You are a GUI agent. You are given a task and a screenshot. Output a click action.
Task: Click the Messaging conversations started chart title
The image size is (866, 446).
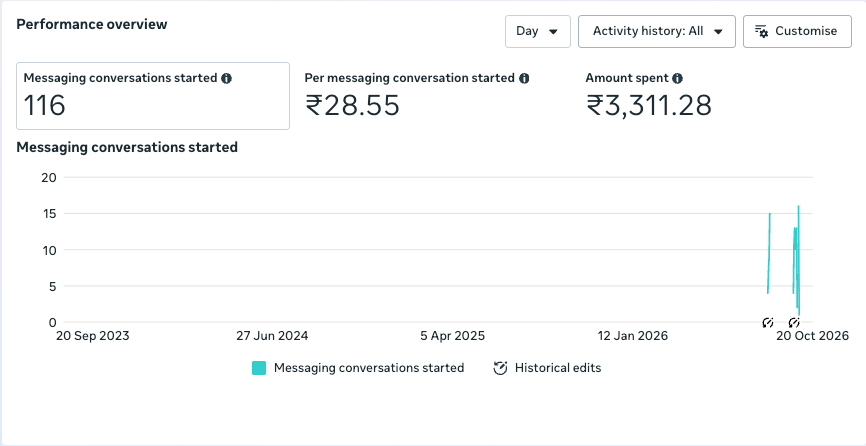[x=127, y=147]
